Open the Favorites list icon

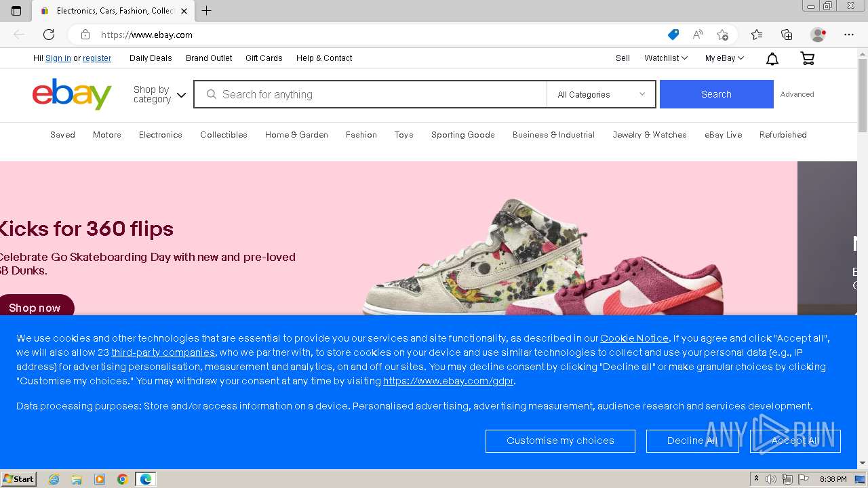point(757,35)
